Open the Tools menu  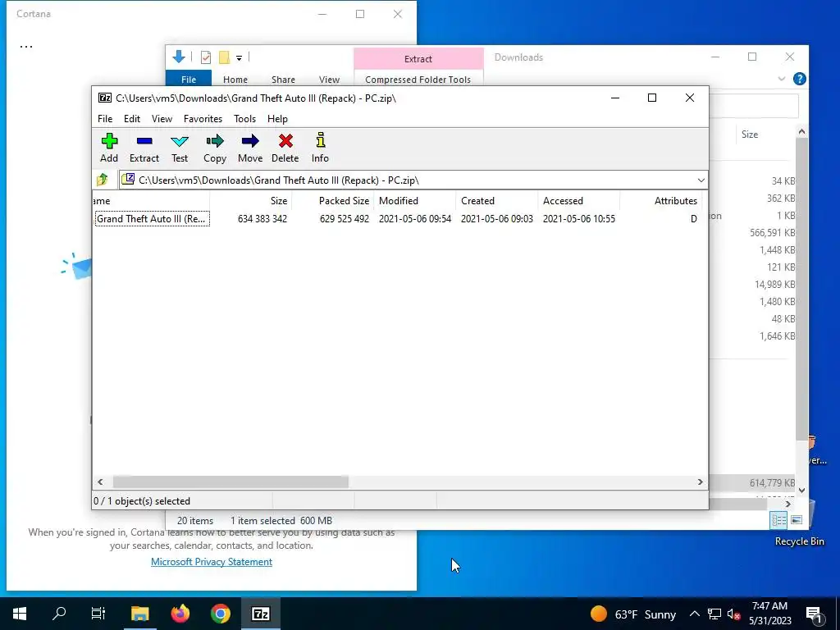244,119
